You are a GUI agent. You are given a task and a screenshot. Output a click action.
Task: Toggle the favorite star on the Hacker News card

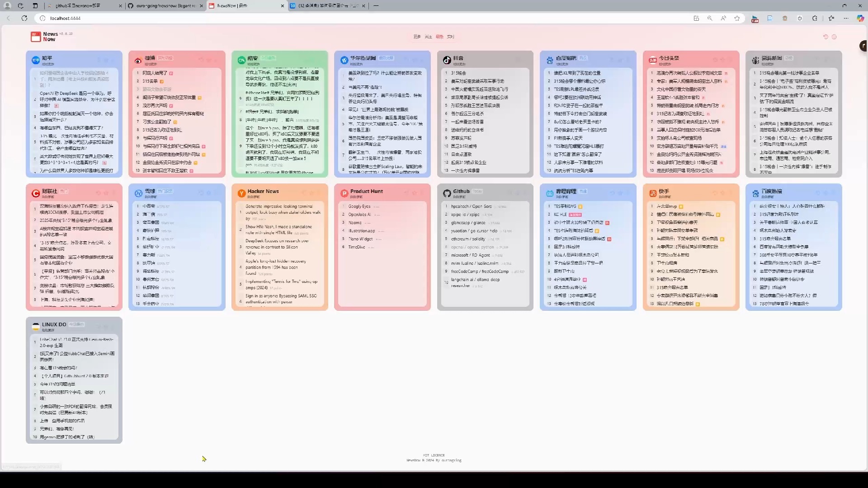click(x=312, y=193)
